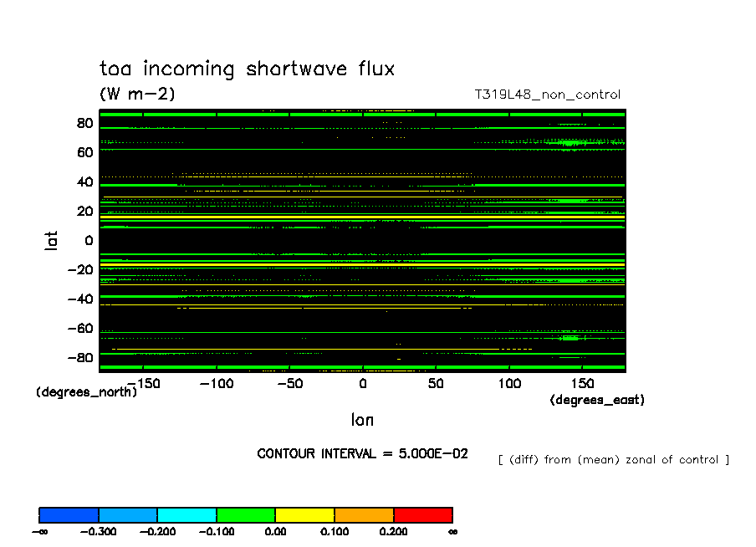Click the 'lat' y-axis label
756x547 pixels.
click(x=52, y=241)
